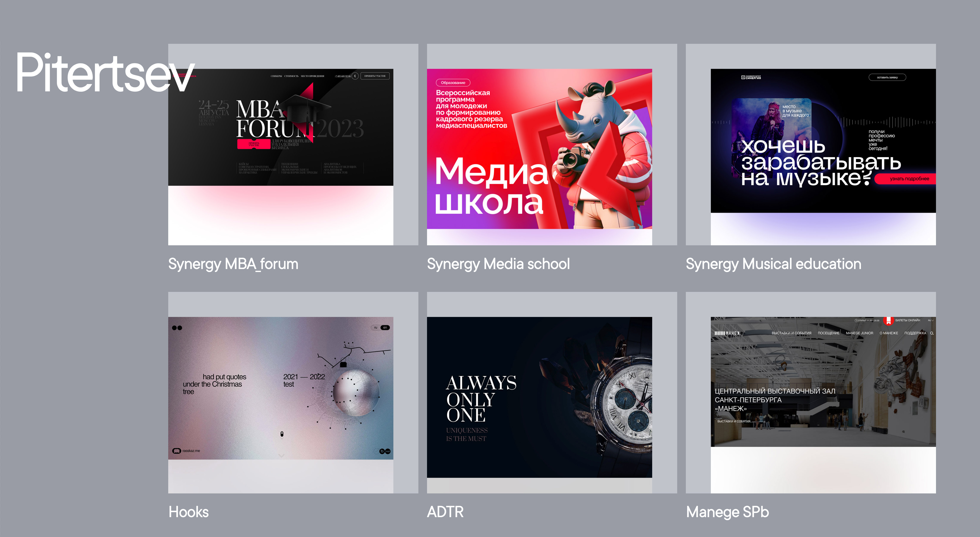The width and height of the screenshot is (980, 537).
Task: Open the Synergy Musical education project thumbnail
Action: [811, 144]
